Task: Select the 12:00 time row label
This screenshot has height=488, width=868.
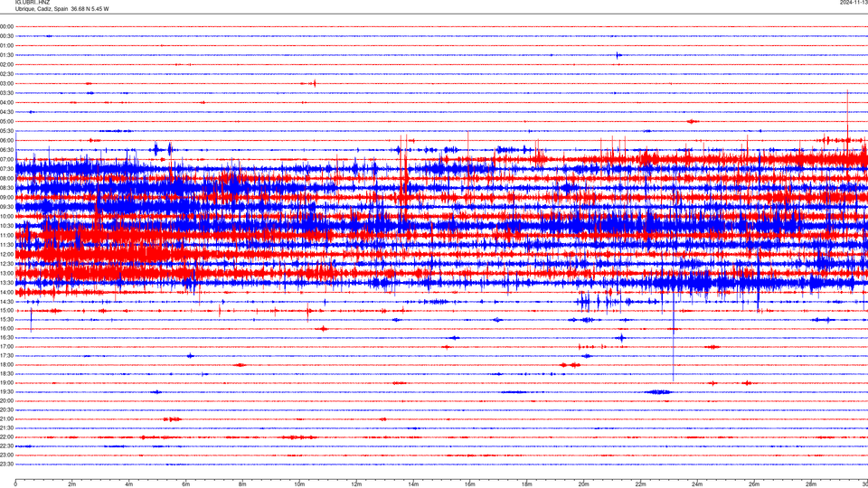Action: [x=6, y=255]
